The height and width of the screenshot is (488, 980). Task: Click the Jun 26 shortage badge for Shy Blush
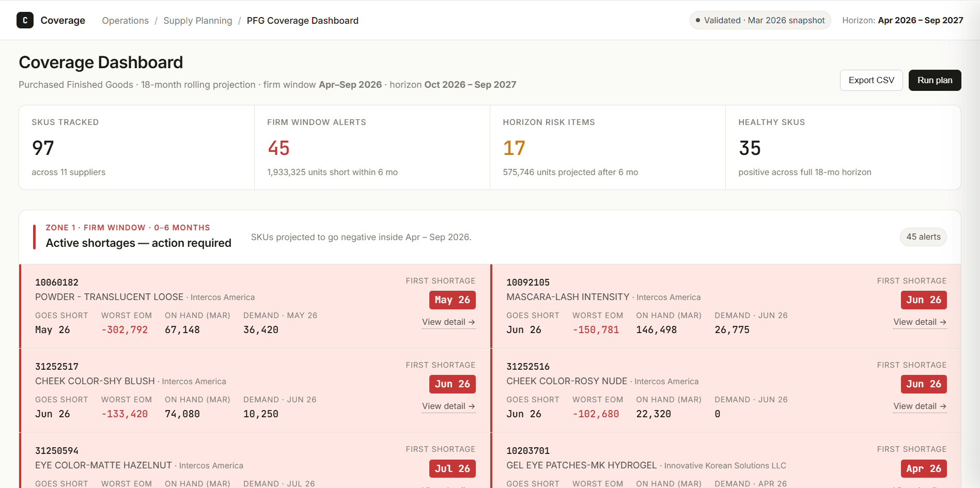coord(452,384)
